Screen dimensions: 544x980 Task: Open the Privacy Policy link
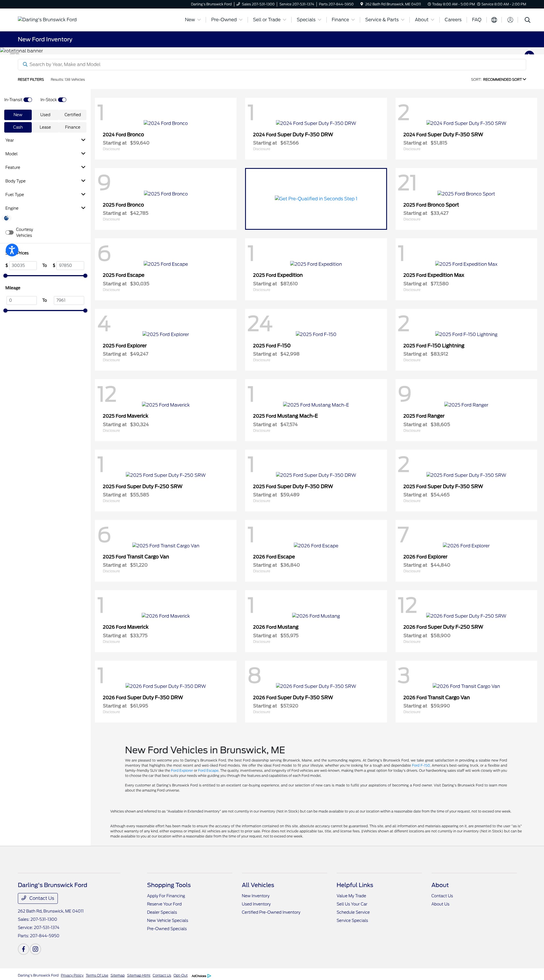click(72, 975)
